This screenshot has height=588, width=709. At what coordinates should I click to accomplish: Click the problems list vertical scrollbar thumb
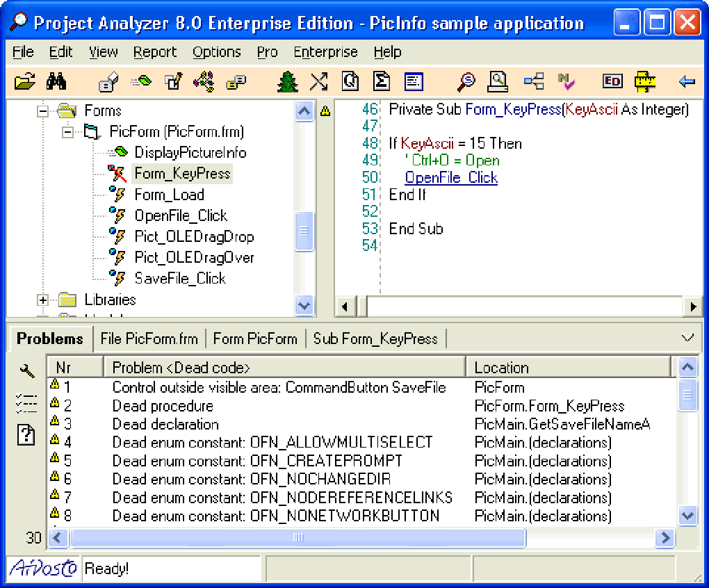tap(687, 396)
